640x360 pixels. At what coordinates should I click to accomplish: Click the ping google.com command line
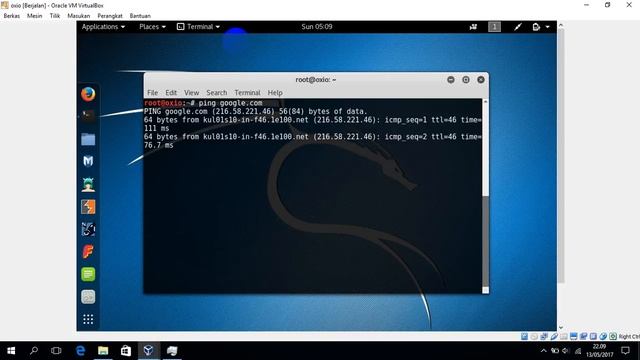point(203,103)
